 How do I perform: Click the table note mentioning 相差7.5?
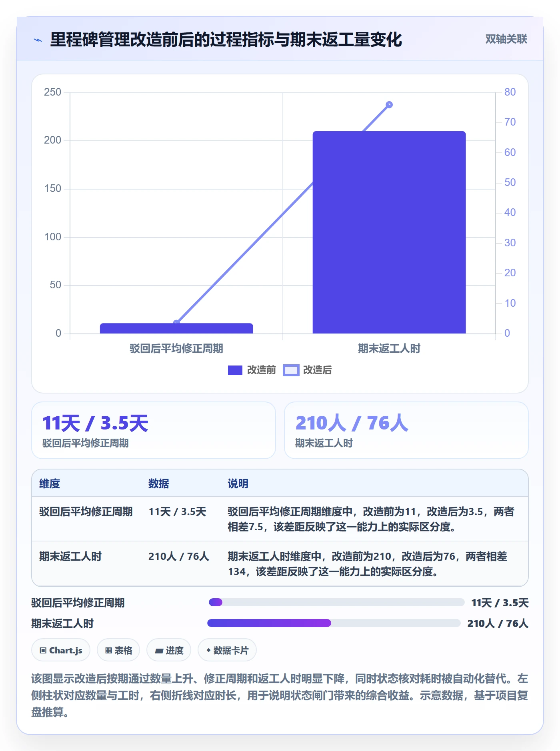click(371, 519)
